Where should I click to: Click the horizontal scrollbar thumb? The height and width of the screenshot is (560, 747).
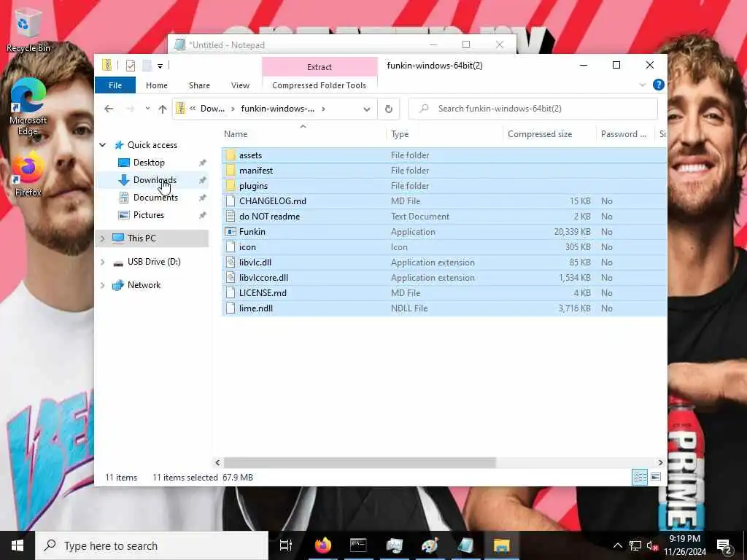(360, 462)
